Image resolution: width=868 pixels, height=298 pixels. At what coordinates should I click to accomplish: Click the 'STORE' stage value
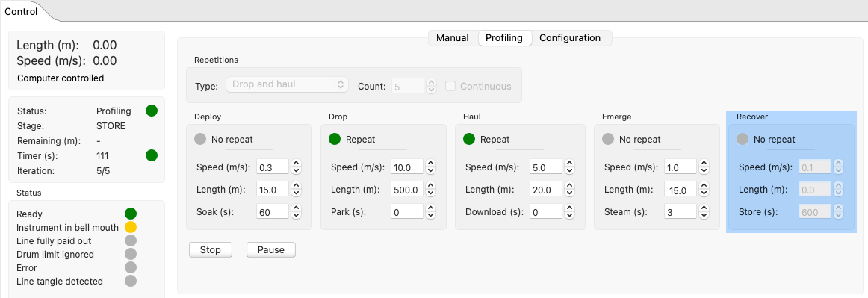pos(111,125)
